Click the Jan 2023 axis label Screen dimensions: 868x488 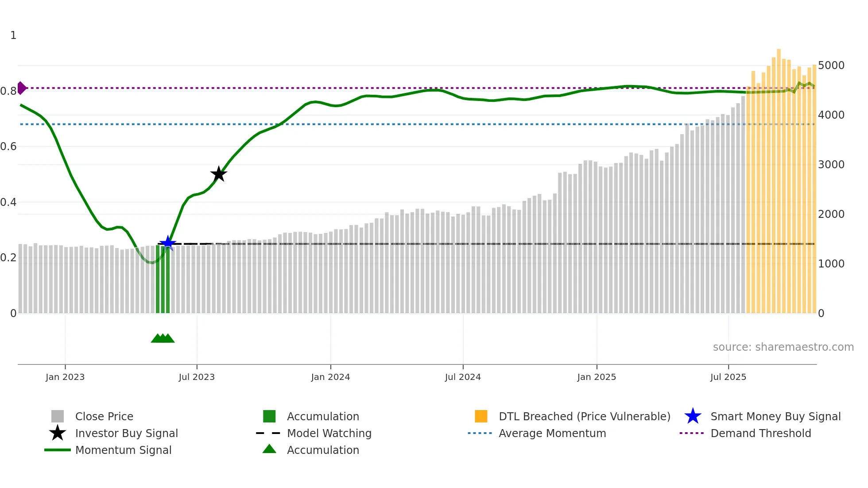point(65,377)
